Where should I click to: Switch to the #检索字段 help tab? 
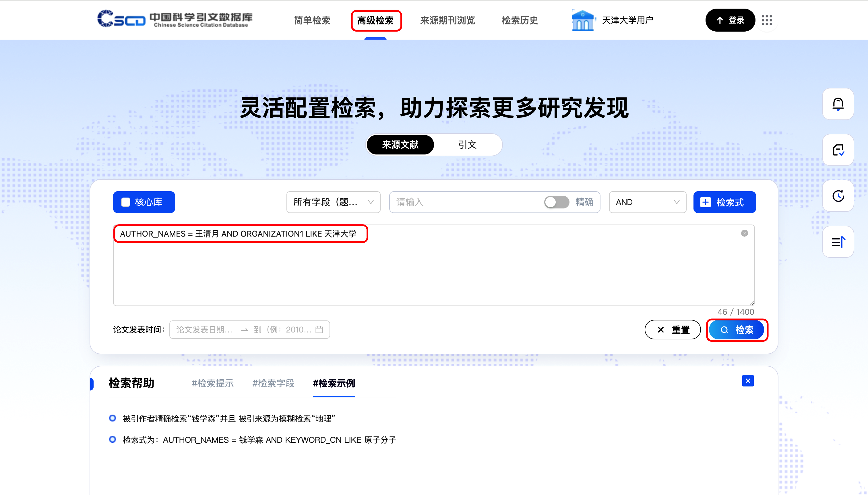click(x=273, y=384)
